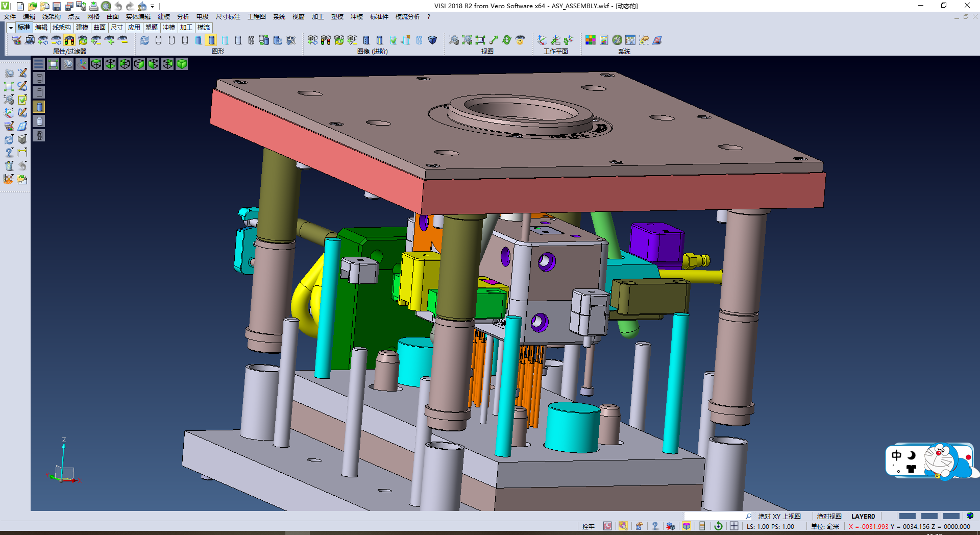The image size is (980, 535).
Task: Click the print icon in quick access bar
Action: 93,6
